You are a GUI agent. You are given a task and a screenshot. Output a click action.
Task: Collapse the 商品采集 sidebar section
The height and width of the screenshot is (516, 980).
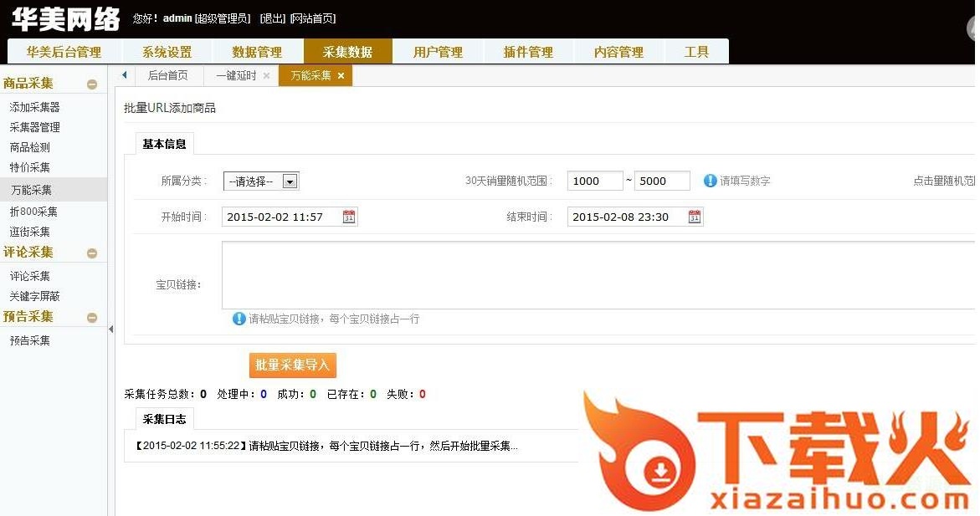[92, 84]
